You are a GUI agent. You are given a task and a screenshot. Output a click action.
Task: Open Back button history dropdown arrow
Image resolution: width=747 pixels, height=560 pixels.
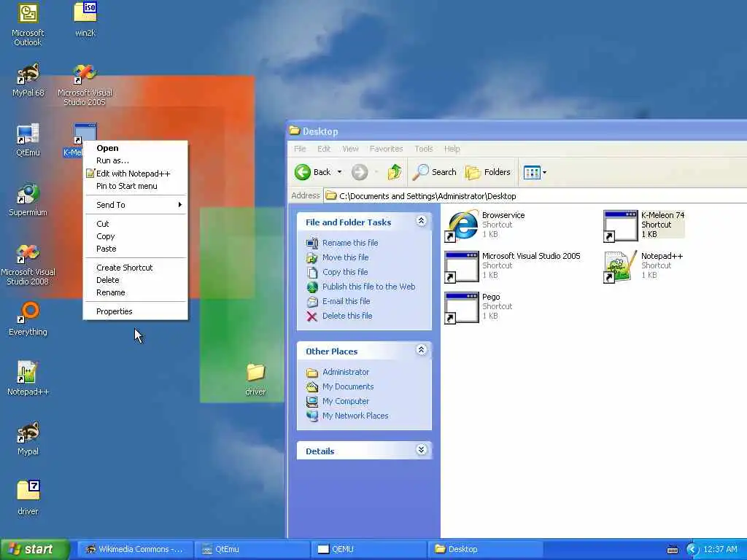(x=340, y=172)
